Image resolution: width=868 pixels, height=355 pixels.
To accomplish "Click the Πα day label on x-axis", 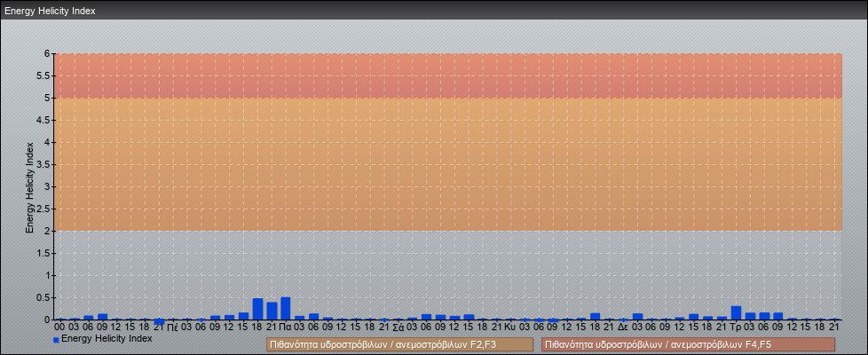I will 286,327.
